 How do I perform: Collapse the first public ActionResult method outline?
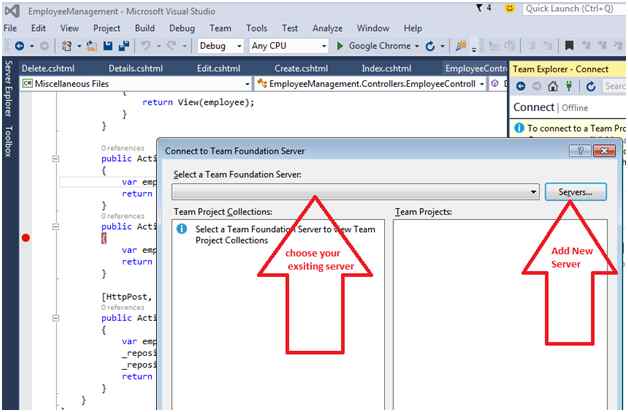[56, 159]
